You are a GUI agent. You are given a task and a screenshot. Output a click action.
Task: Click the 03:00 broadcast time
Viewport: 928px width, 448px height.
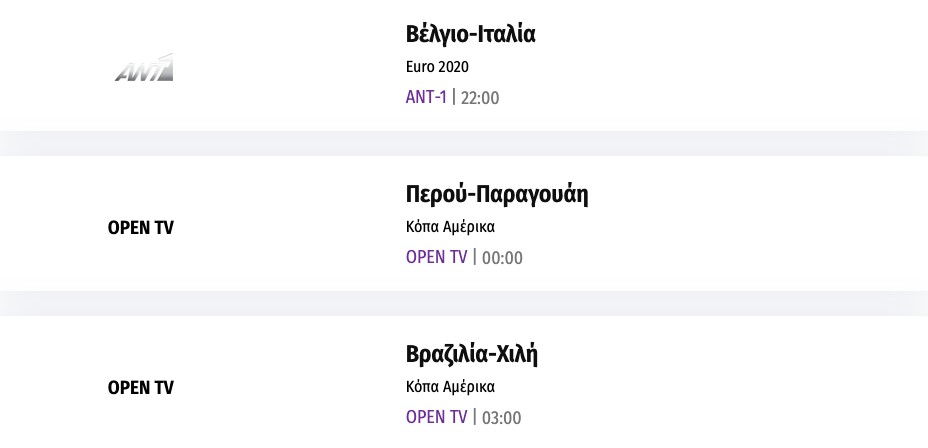pyautogui.click(x=502, y=418)
